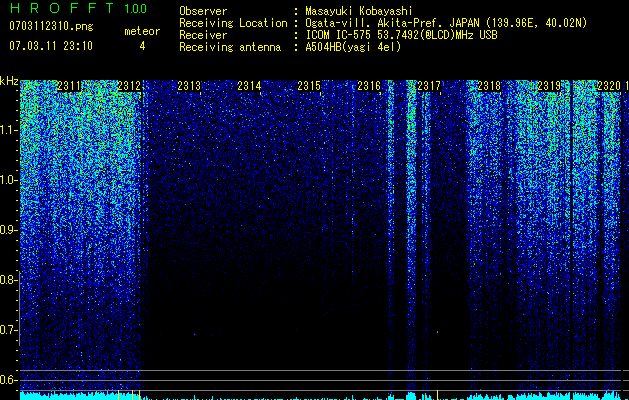
Task: Select the 2311 time marker
Action: click(69, 86)
